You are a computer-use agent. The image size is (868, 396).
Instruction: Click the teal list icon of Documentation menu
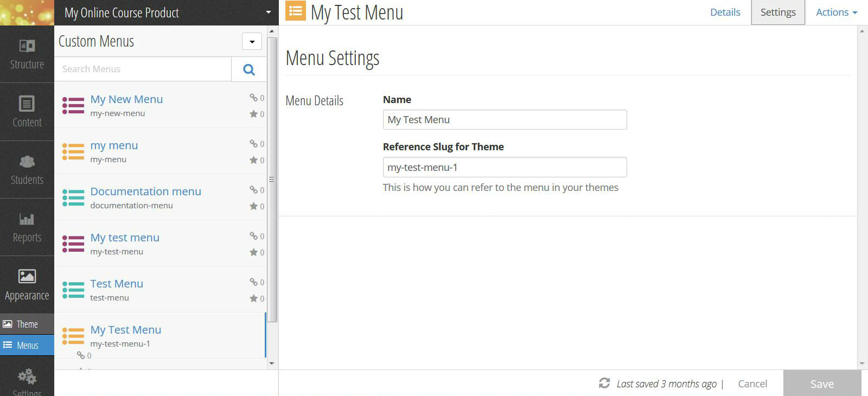tap(73, 197)
